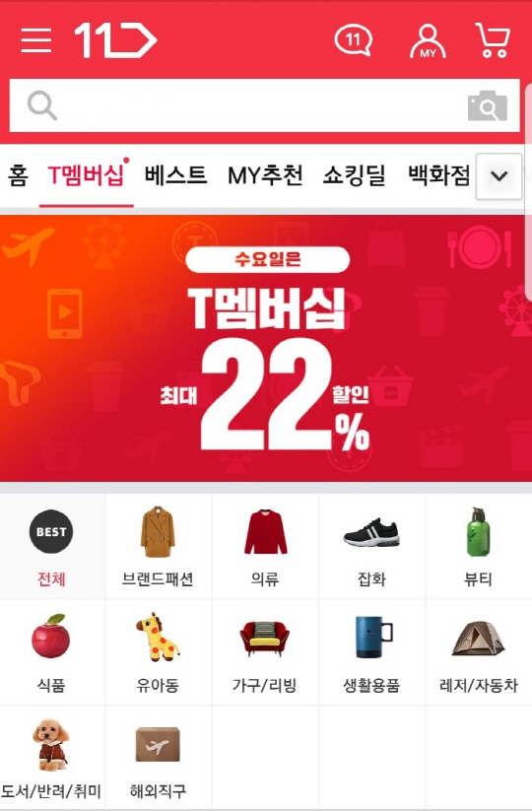Image resolution: width=532 pixels, height=811 pixels.
Task: Open the 식품 apple category
Action: (x=51, y=652)
